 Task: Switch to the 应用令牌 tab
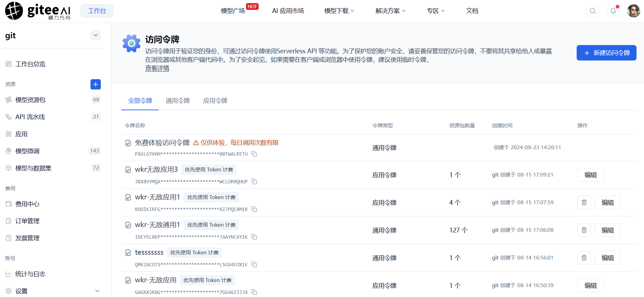[x=215, y=101]
